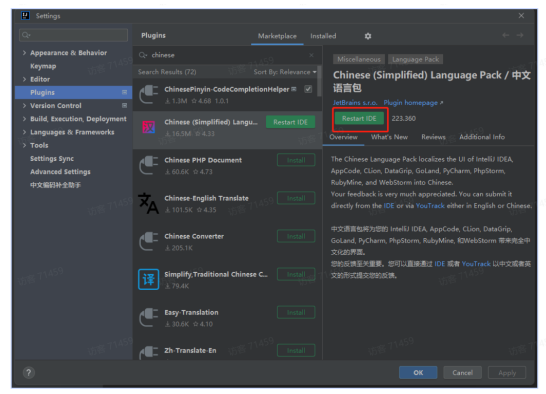Expand the Version Control node
The width and height of the screenshot is (546, 394).
24,106
